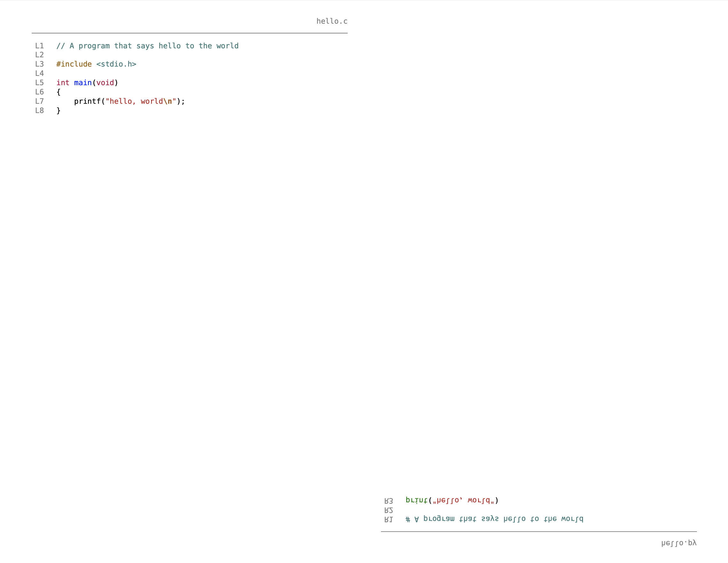Click the closing brace on line L8
This screenshot has height=563, width=728.
pos(58,111)
